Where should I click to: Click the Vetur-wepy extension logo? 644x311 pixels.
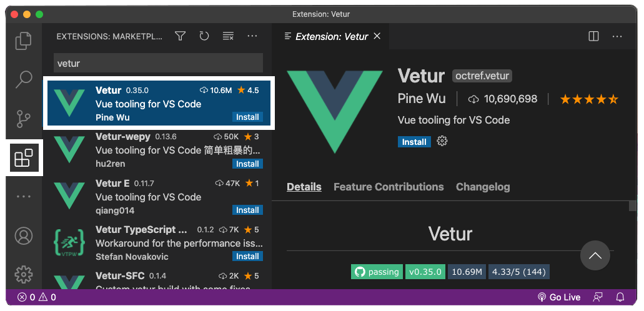[69, 149]
